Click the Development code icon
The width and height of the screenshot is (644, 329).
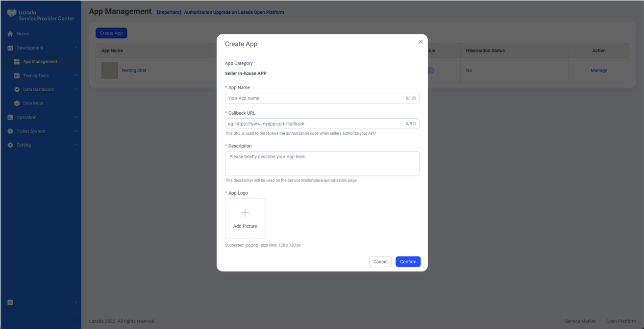(10, 48)
